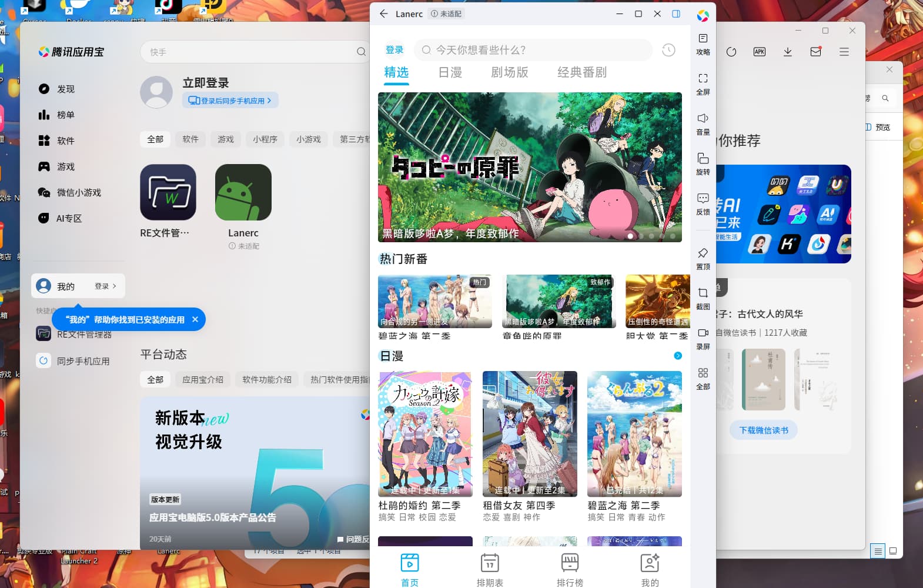Launch the RE文件管理器 app icon
Image resolution: width=923 pixels, height=588 pixels.
pos(168,192)
